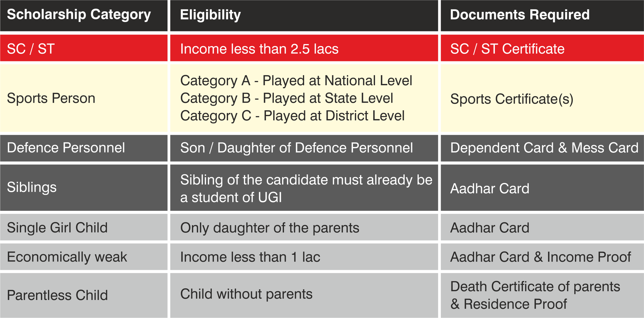
Task: Select the Eligibility column header
Action: (304, 15)
